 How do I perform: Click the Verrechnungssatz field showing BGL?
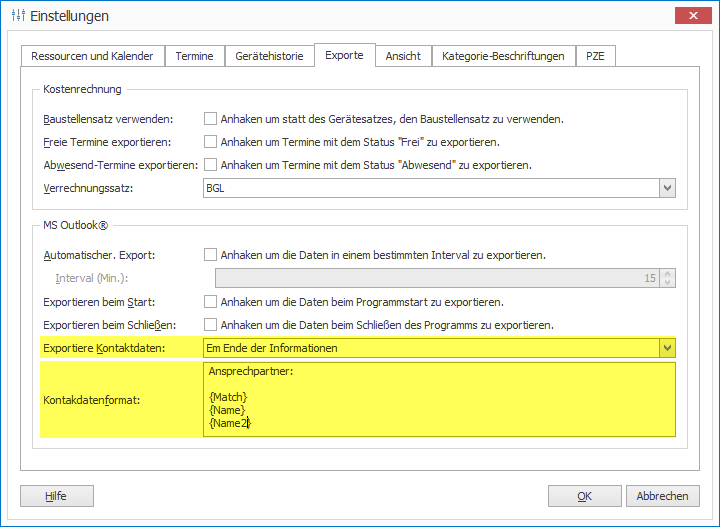pyautogui.click(x=431, y=188)
